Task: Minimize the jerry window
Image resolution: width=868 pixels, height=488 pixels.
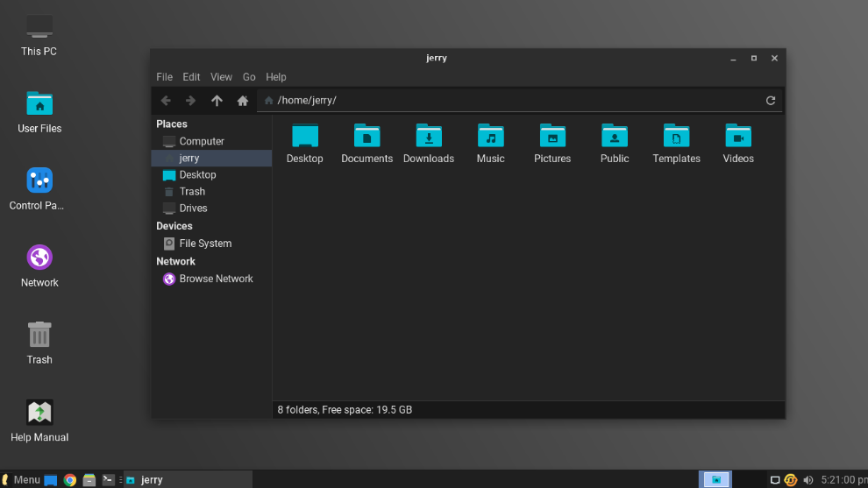Action: [734, 58]
